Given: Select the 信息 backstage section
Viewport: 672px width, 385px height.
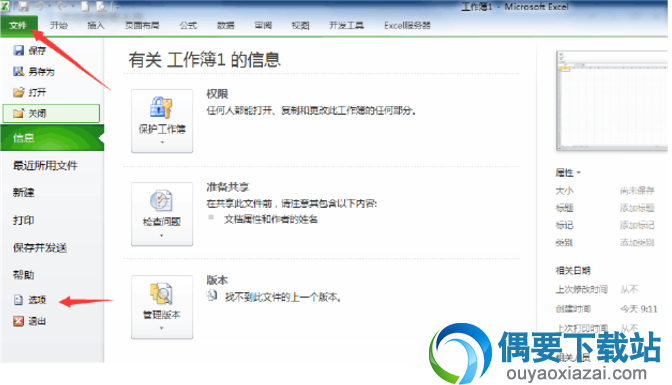Looking at the screenshot, I should point(52,138).
